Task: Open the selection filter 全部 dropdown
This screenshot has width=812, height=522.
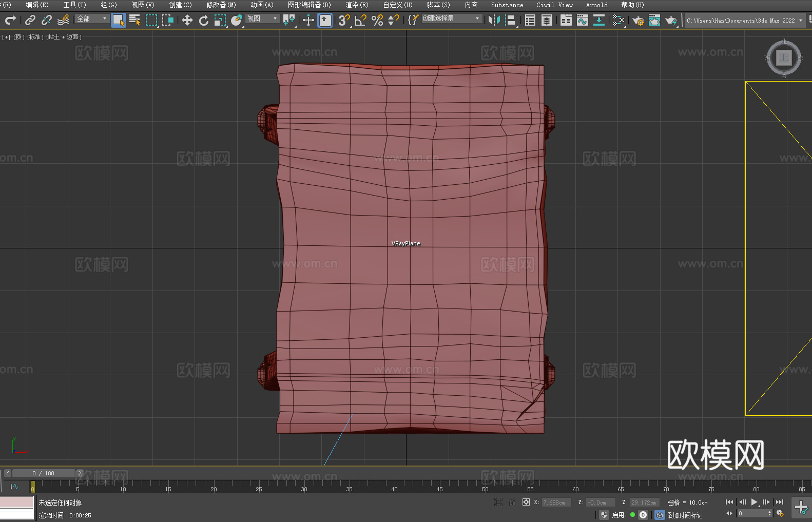Action: click(92, 18)
